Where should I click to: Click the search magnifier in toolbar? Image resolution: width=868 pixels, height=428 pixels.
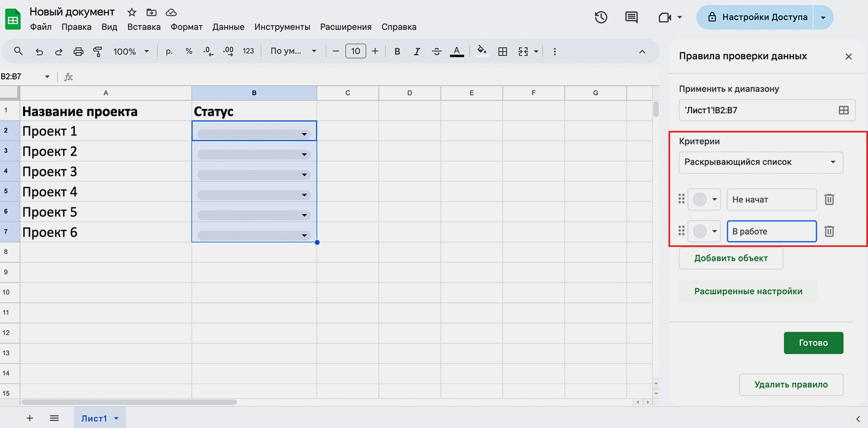(18, 51)
